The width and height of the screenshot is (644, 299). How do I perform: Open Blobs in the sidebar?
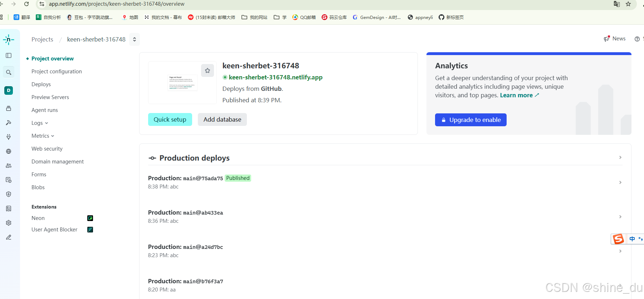coord(38,187)
